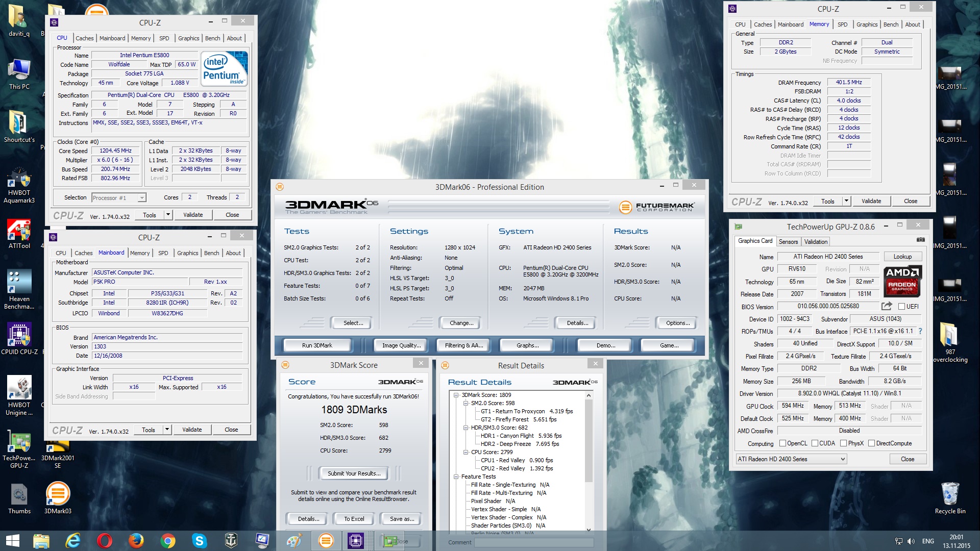Click GPU-Z screenshot camera icon
This screenshot has height=551, width=980.
920,240
